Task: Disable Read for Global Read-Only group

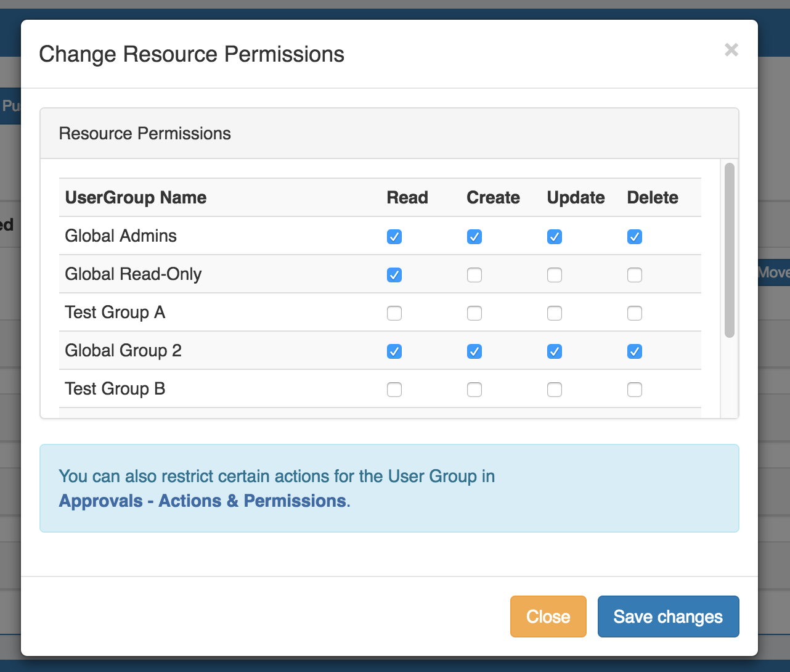Action: (x=394, y=275)
